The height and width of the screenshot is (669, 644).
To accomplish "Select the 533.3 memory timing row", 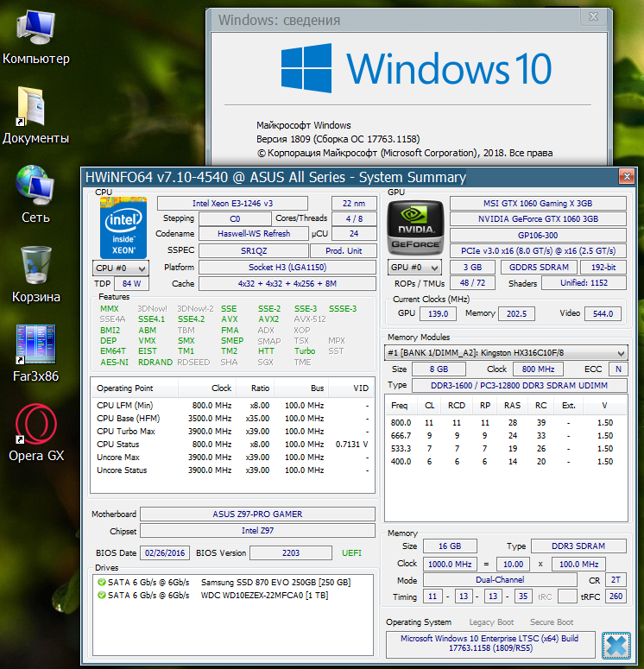I will 506,448.
